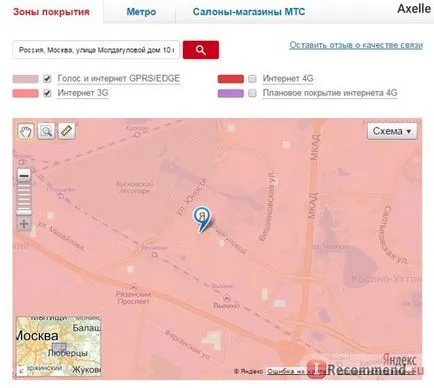Click the Голос и интернет GPRS/EDGE label
The image size is (434, 388).
click(119, 79)
